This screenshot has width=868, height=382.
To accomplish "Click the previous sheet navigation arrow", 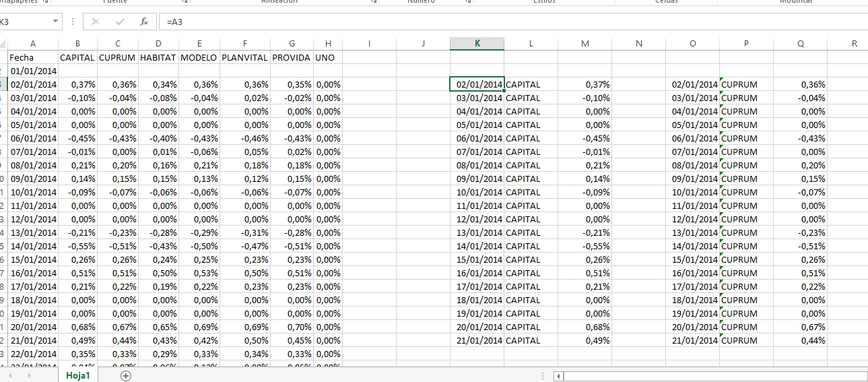I will click(x=10, y=375).
